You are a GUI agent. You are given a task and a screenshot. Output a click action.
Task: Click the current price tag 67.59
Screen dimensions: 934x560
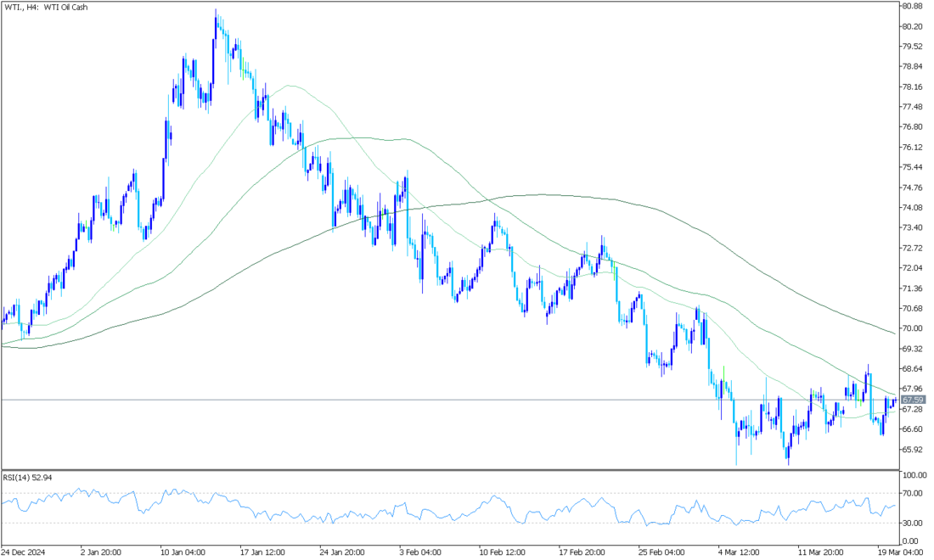pos(912,400)
